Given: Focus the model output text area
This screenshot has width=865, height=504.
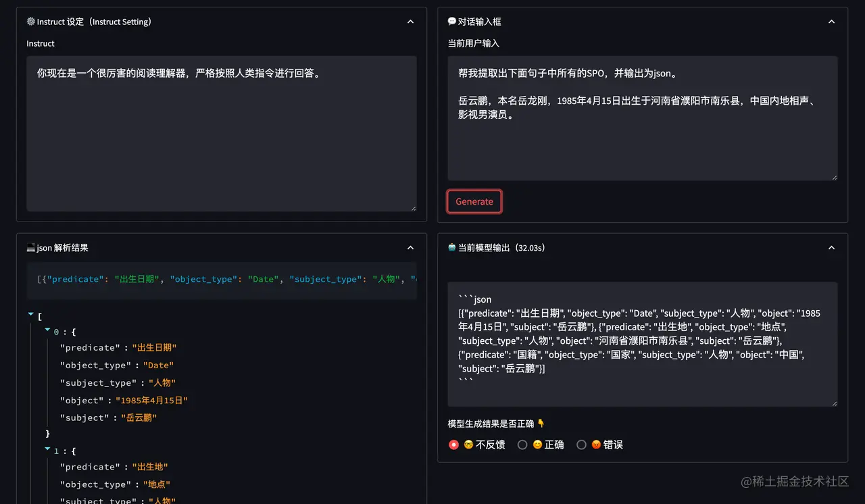Looking at the screenshot, I should (643, 345).
